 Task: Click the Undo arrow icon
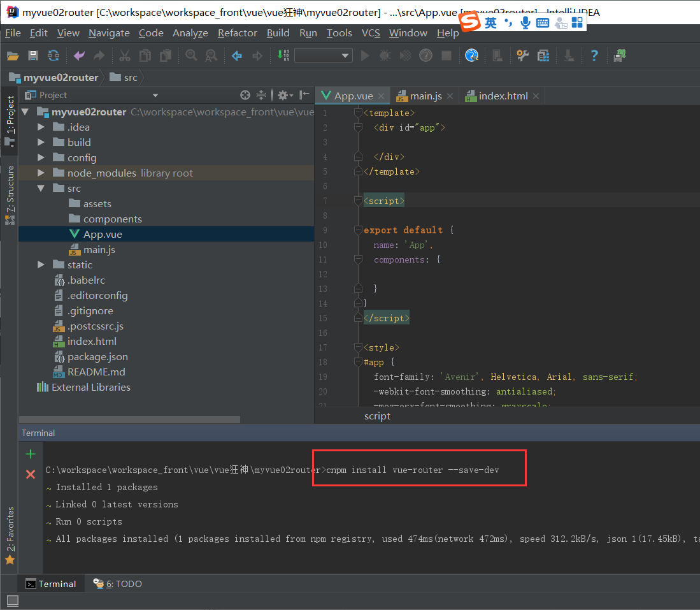(79, 56)
